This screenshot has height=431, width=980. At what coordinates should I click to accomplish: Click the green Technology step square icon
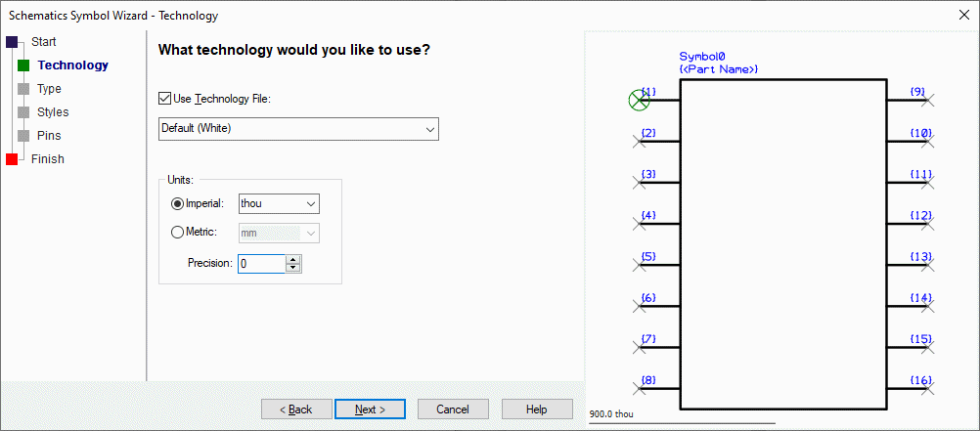(23, 65)
